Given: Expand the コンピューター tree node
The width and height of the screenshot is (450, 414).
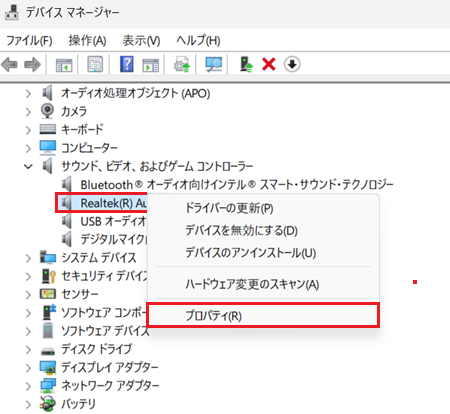Looking at the screenshot, I should [x=28, y=148].
